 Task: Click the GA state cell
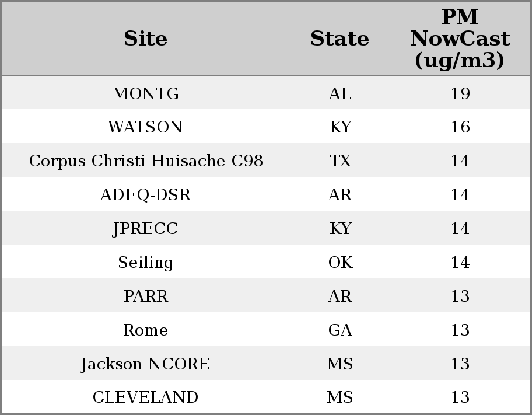pos(340,330)
